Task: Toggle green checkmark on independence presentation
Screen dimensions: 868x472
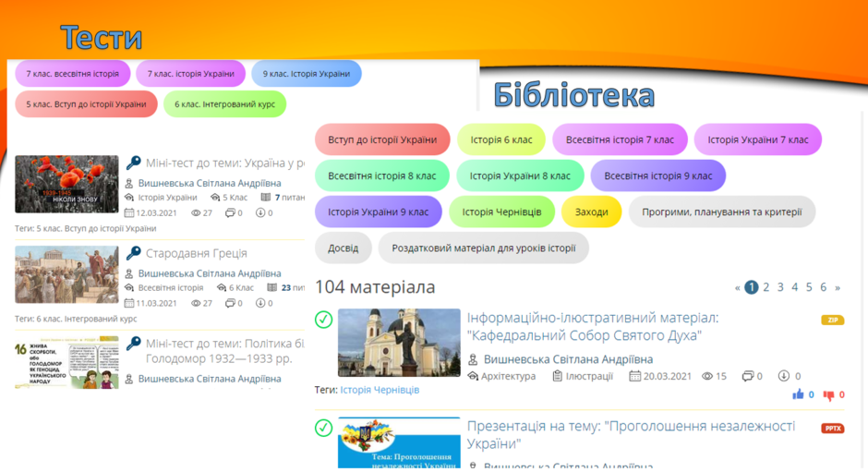Action: [x=324, y=428]
